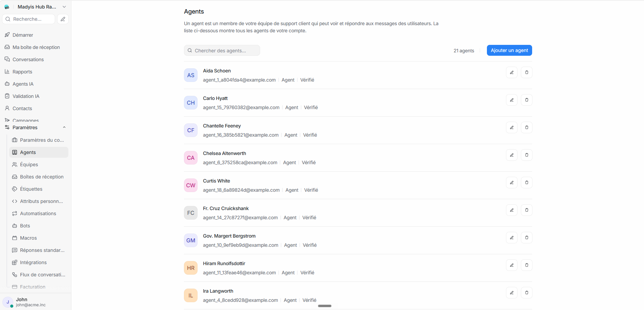644x310 pixels.
Task: Go to Ma boîte de réception
Action: point(35,47)
